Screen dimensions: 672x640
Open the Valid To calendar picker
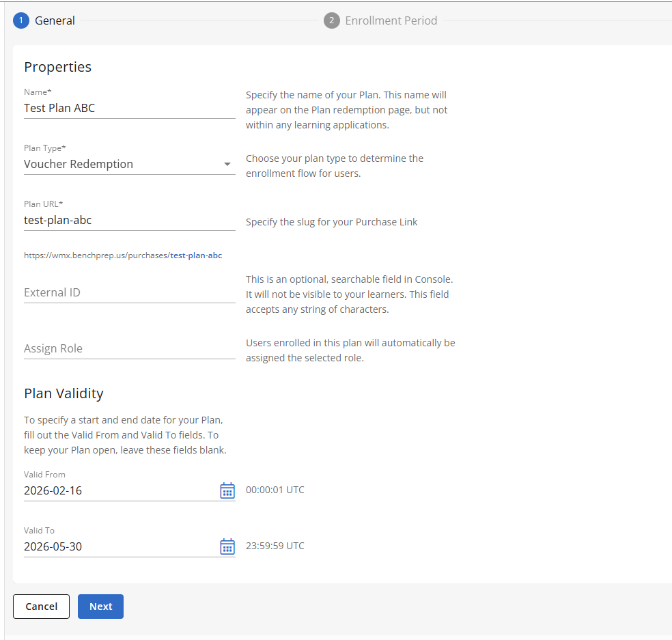pyautogui.click(x=227, y=546)
